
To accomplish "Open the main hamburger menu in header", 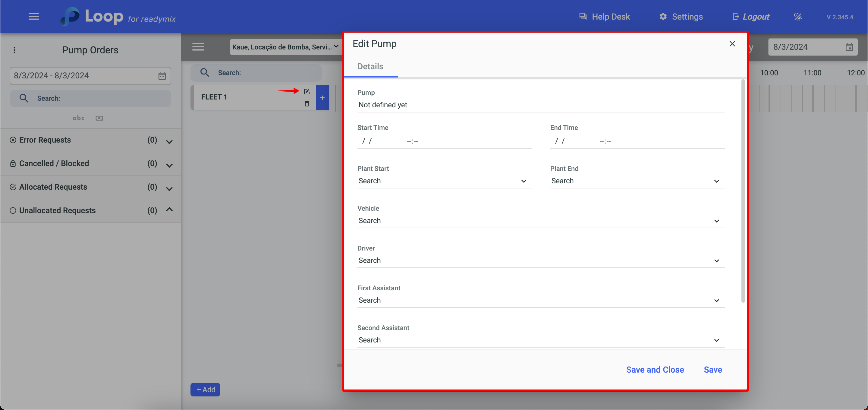I will 34,17.
